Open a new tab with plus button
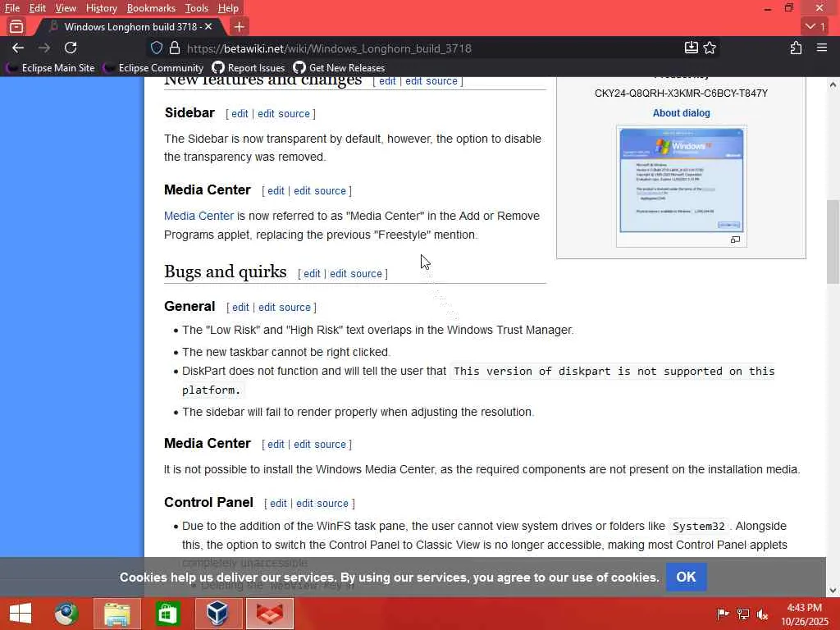This screenshot has width=840, height=630. tap(239, 26)
